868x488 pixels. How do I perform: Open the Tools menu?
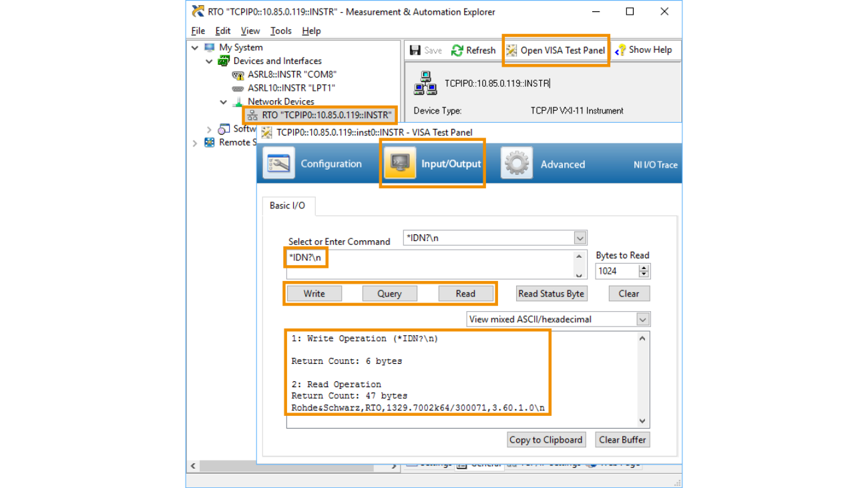[280, 30]
